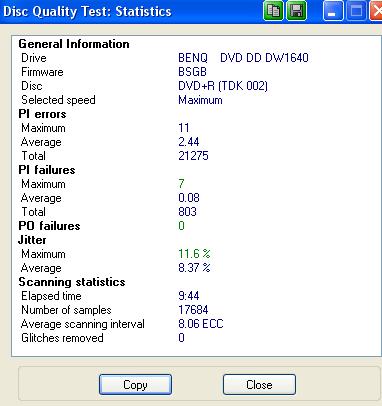Click PI errors maximum value 11
This screenshot has width=382, height=406.
pos(184,128)
